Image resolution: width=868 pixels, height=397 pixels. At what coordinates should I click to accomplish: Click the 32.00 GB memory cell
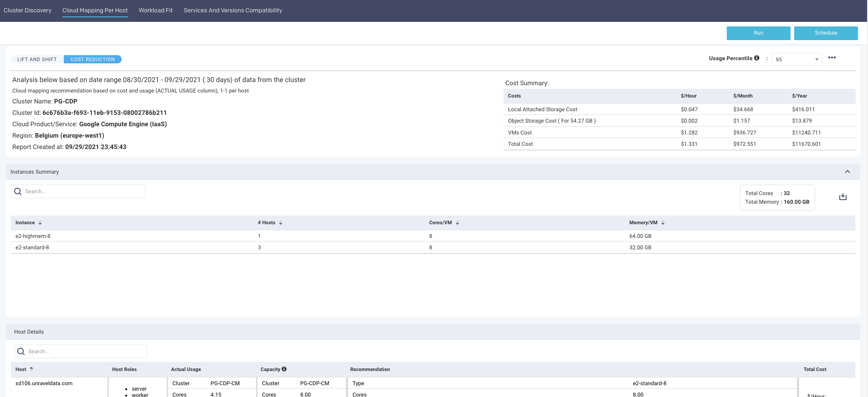pyautogui.click(x=640, y=247)
